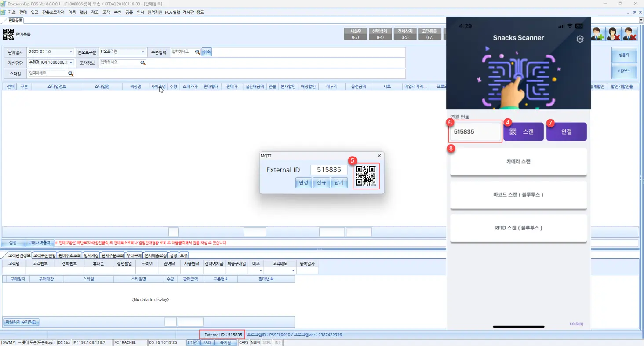Click the 변경 button in MQTT dialog
Viewport: 644px width, 346px height.
(x=303, y=182)
